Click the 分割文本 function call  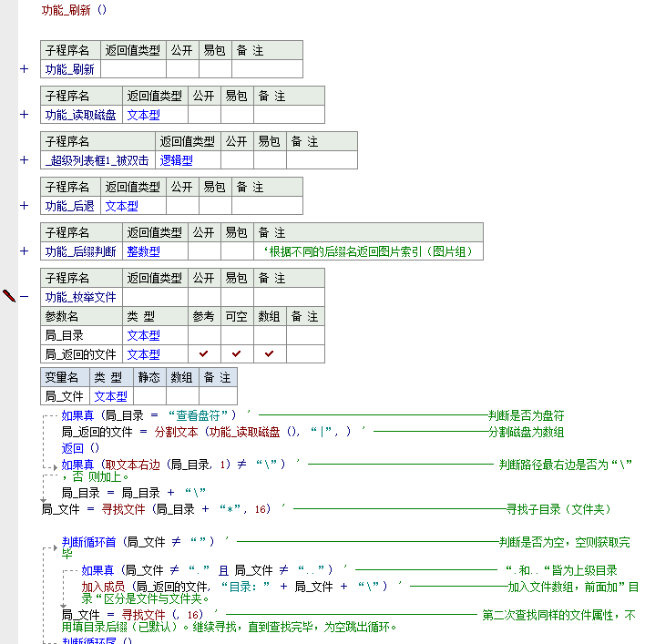point(176,432)
